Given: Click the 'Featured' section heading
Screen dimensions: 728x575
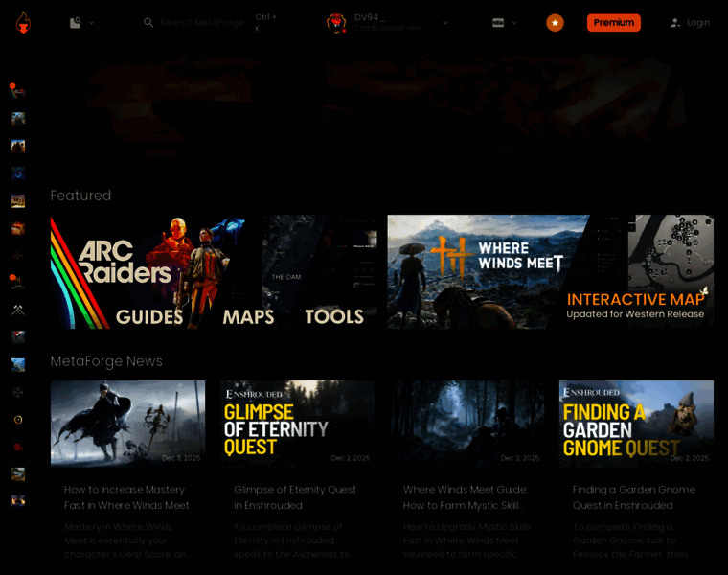Looking at the screenshot, I should coord(80,195).
